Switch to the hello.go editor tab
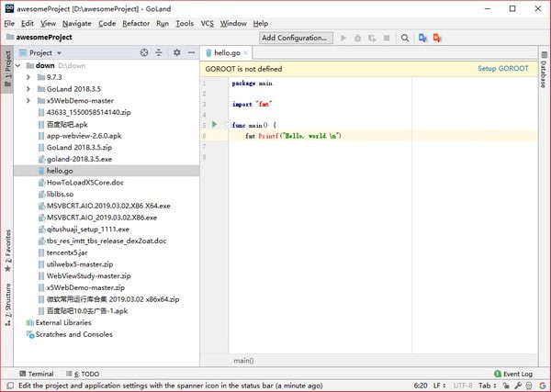Viewport: 551px width, 392px height. click(225, 52)
